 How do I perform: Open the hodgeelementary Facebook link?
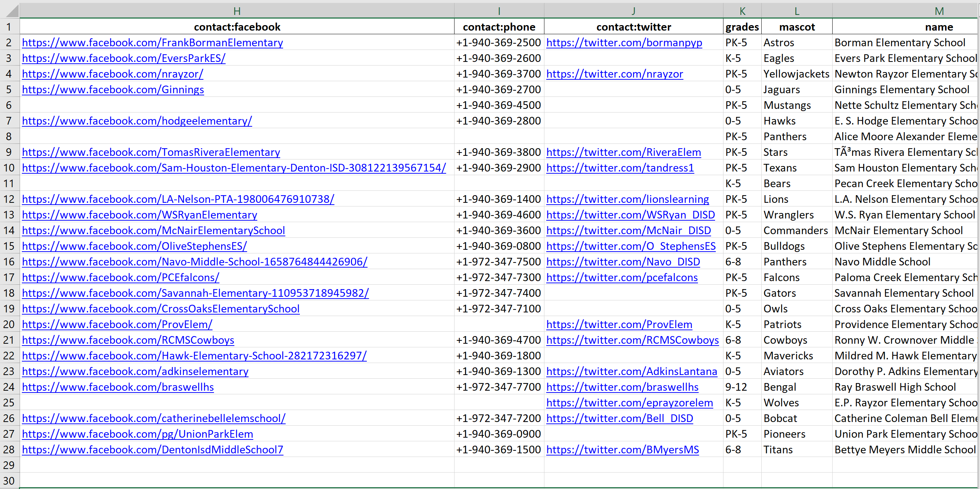pos(137,121)
